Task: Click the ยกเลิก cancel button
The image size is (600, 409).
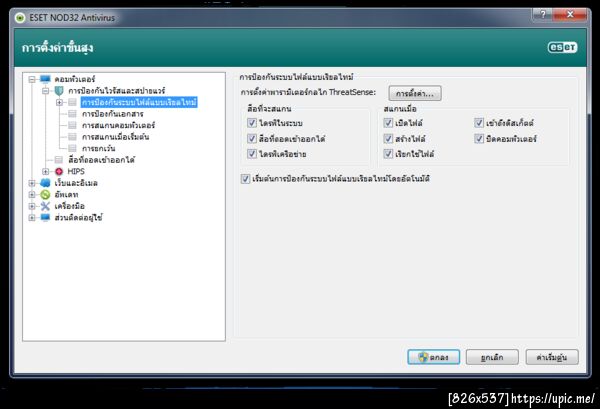Action: click(492, 357)
